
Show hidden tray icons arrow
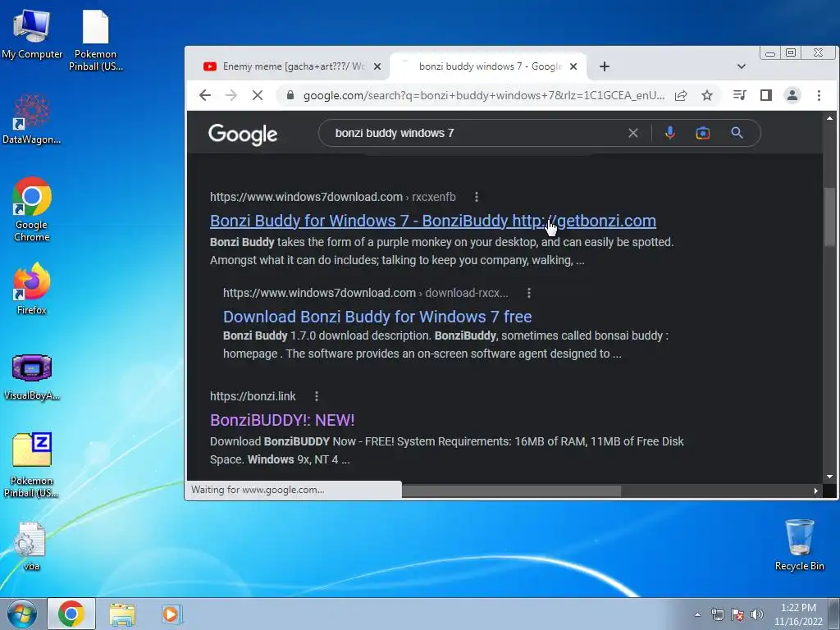coord(697,614)
